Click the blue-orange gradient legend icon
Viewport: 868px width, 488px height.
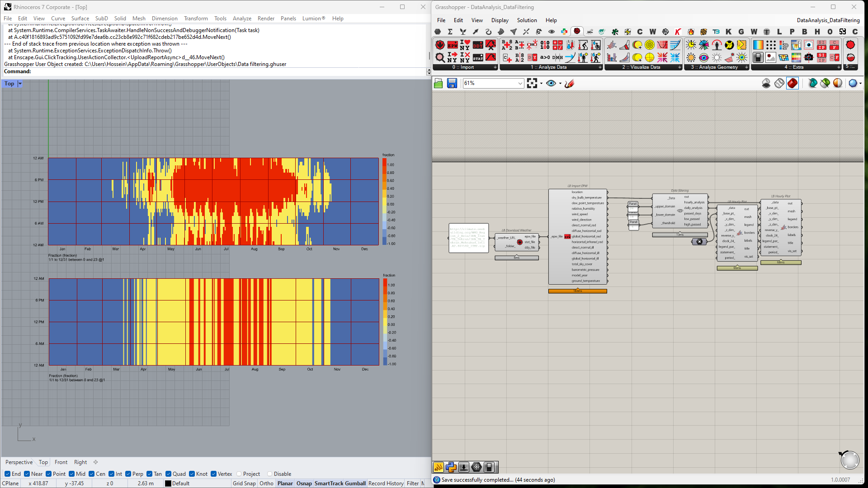pyautogui.click(x=758, y=45)
